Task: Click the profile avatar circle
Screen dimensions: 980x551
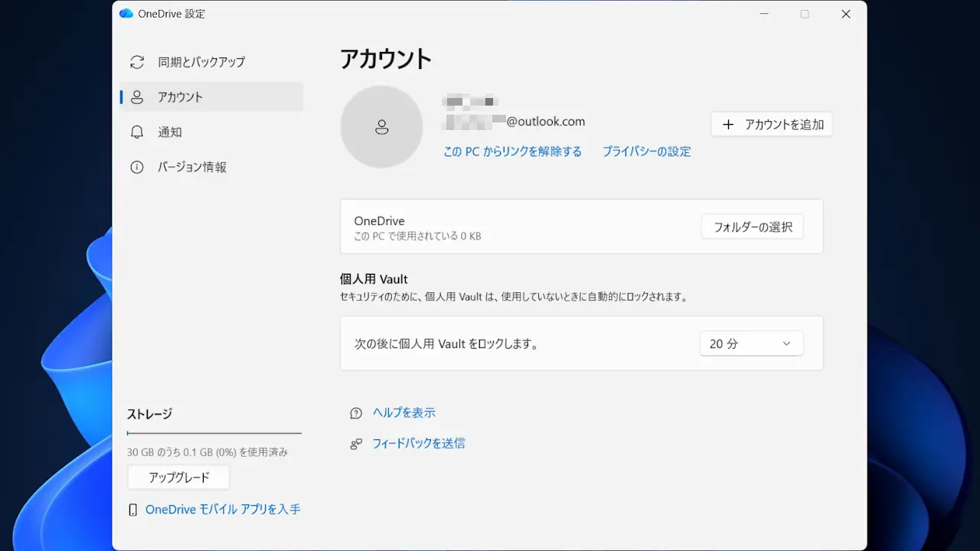Action: click(381, 127)
